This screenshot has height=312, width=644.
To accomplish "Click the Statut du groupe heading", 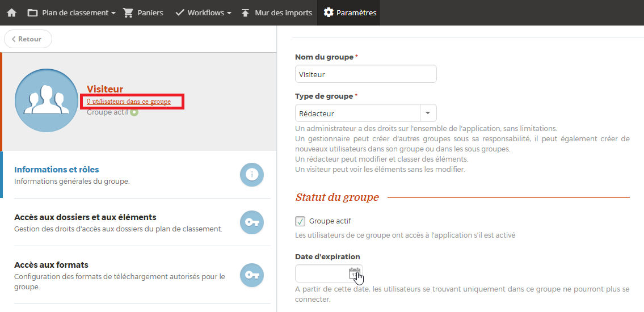I will [x=337, y=197].
